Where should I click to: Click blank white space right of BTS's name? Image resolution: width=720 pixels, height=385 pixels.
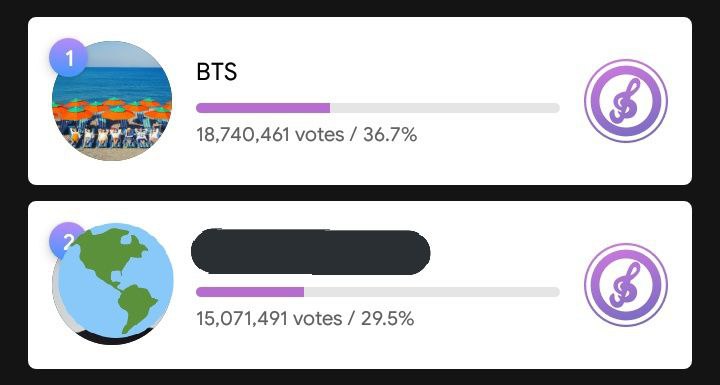[395, 72]
